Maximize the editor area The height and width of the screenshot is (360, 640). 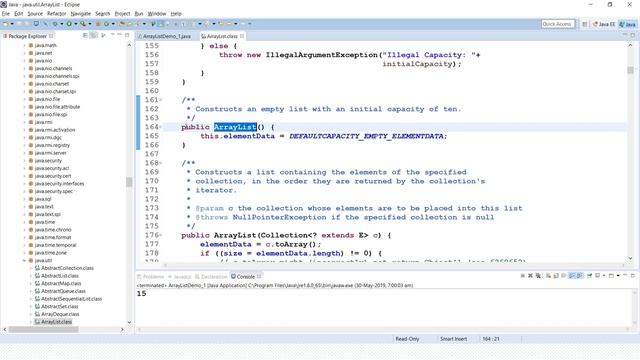pyautogui.click(x=633, y=36)
